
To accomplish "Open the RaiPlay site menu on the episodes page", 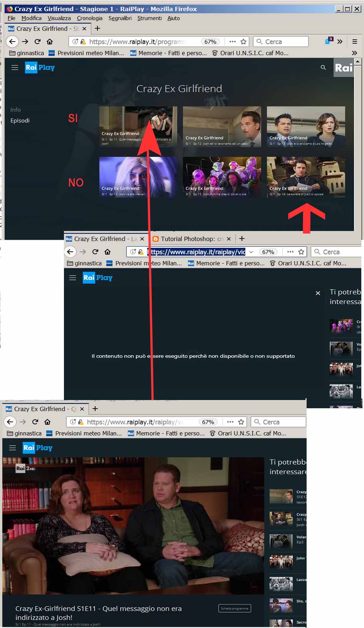I will (15, 67).
